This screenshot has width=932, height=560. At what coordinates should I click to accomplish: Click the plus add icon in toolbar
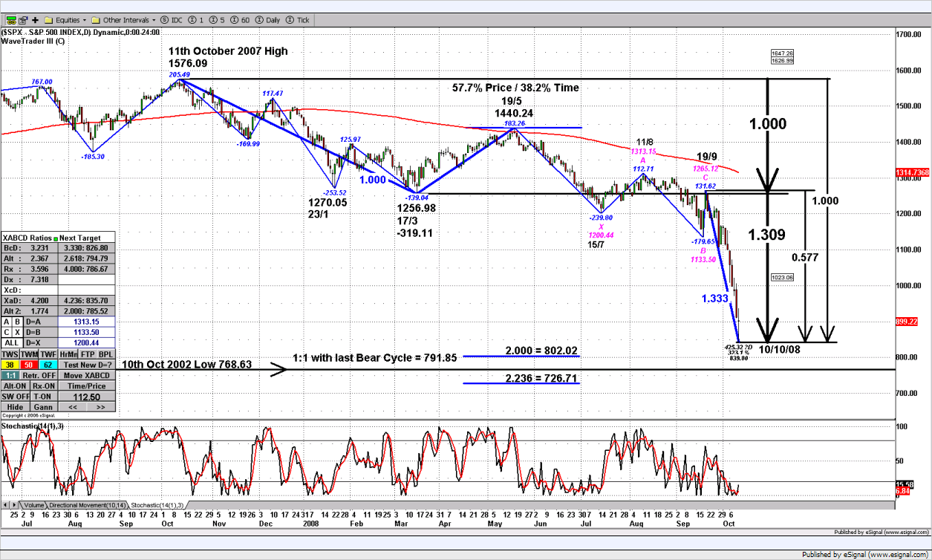[35, 20]
